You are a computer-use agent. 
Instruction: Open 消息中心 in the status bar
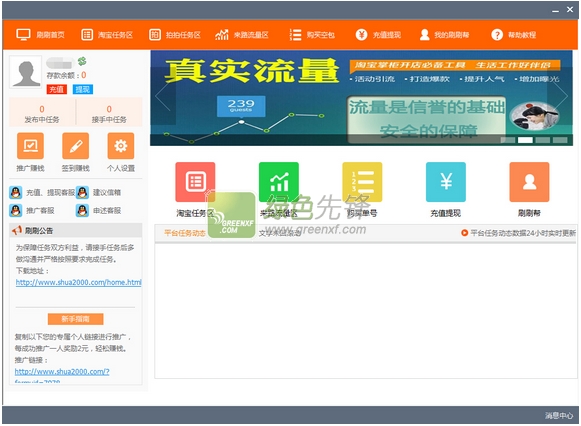click(559, 416)
